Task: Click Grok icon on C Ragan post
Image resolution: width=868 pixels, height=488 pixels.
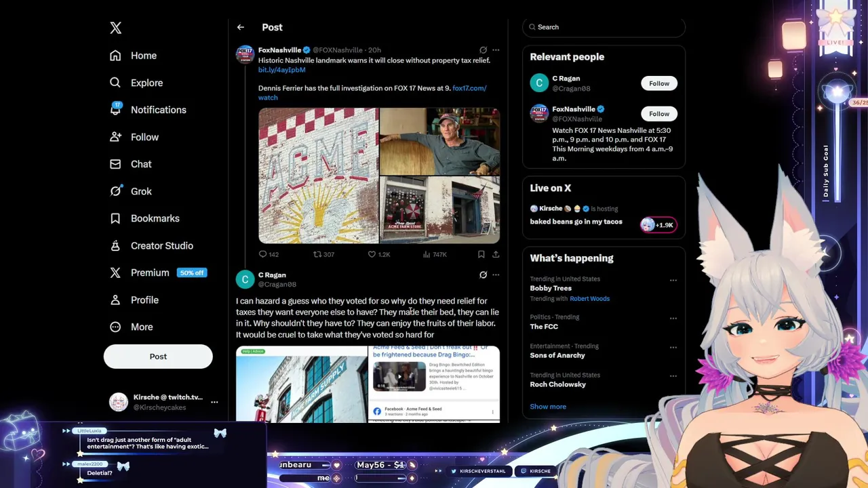Action: click(483, 275)
